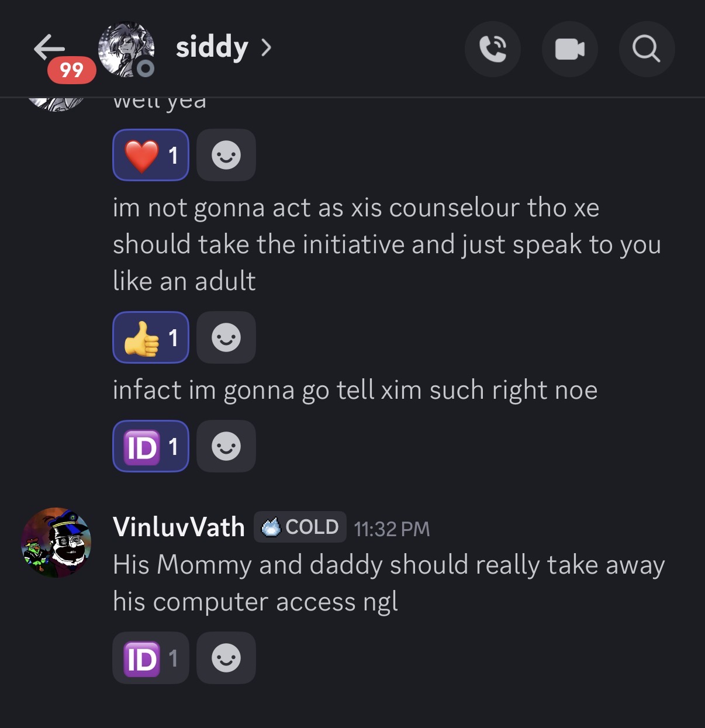Add reaction beside the thumbs up reaction
This screenshot has height=728, width=705.
[x=226, y=337]
